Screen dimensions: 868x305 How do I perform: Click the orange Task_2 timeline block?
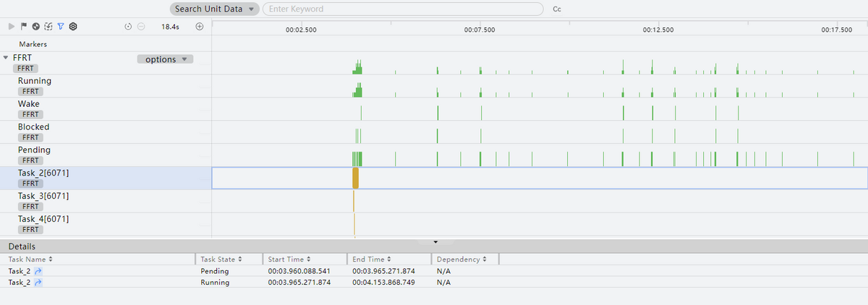[355, 178]
